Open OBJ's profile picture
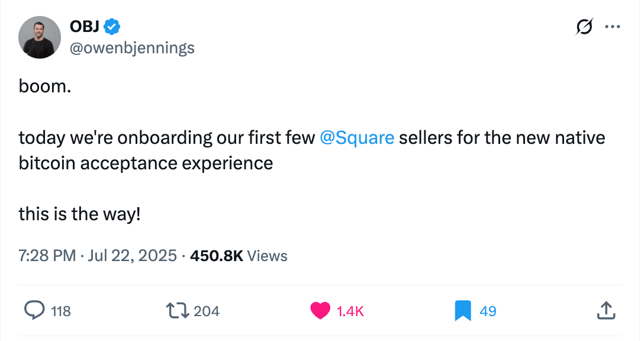This screenshot has height=341, width=644. [40, 37]
